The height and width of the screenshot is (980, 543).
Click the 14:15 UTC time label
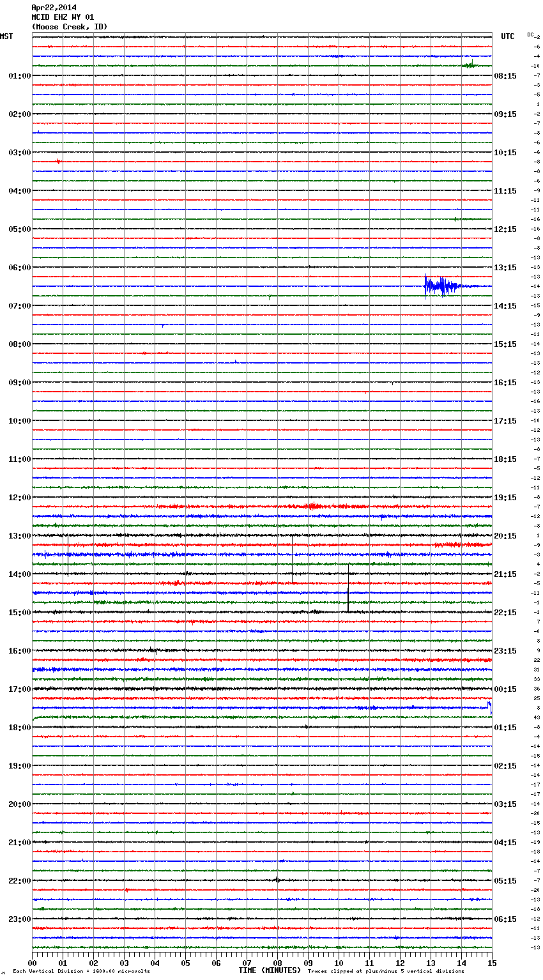[x=505, y=306]
